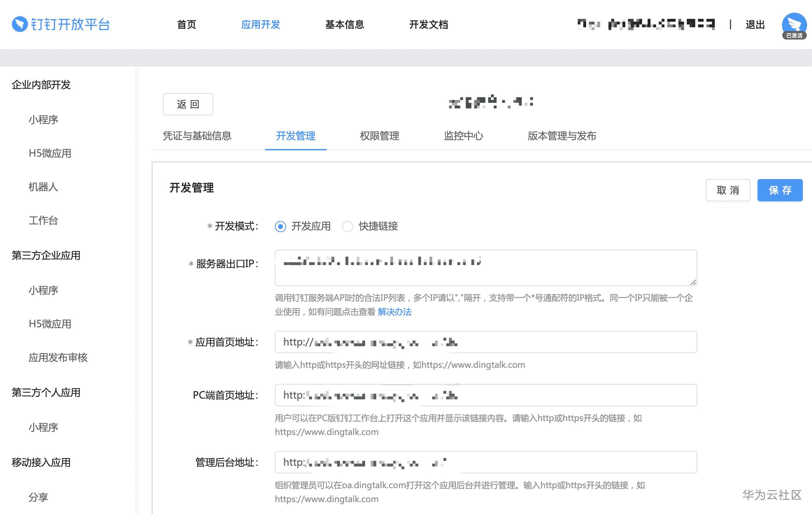The width and height of the screenshot is (812, 514).
Task: Open the 解决办法 help link
Action: [x=394, y=312]
